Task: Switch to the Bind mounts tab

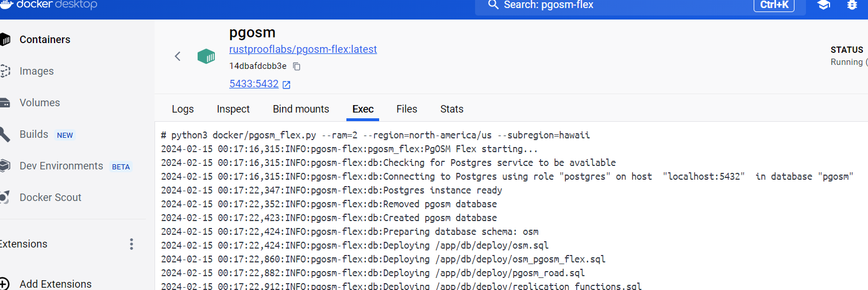Action: (x=301, y=109)
